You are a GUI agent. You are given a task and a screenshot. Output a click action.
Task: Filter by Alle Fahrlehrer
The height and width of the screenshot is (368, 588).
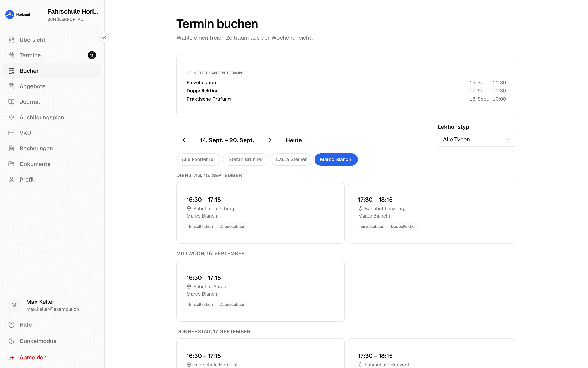point(198,159)
